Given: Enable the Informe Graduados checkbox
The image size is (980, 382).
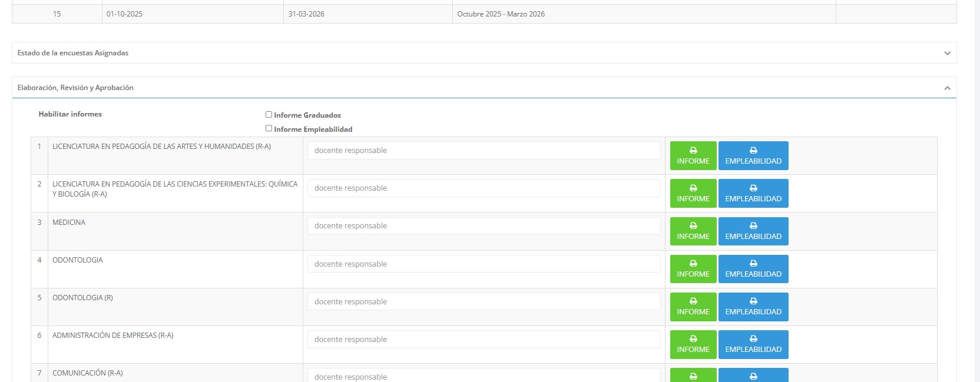Looking at the screenshot, I should coord(269,115).
